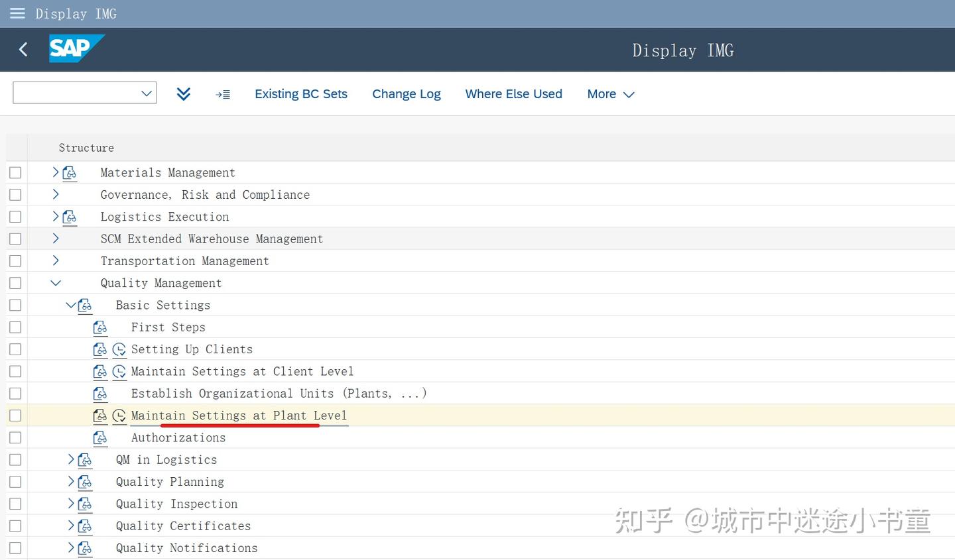Open documentation icon beside First Steps
This screenshot has height=560, width=955.
tap(100, 327)
